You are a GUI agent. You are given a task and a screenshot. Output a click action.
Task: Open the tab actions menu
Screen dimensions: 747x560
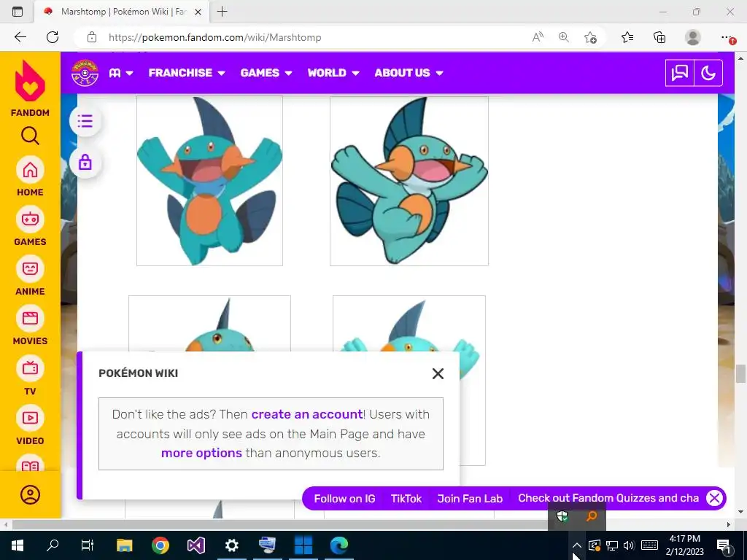coord(18,12)
